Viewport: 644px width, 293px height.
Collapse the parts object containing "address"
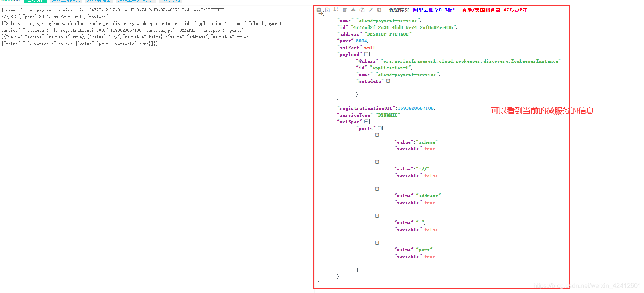[377, 189]
